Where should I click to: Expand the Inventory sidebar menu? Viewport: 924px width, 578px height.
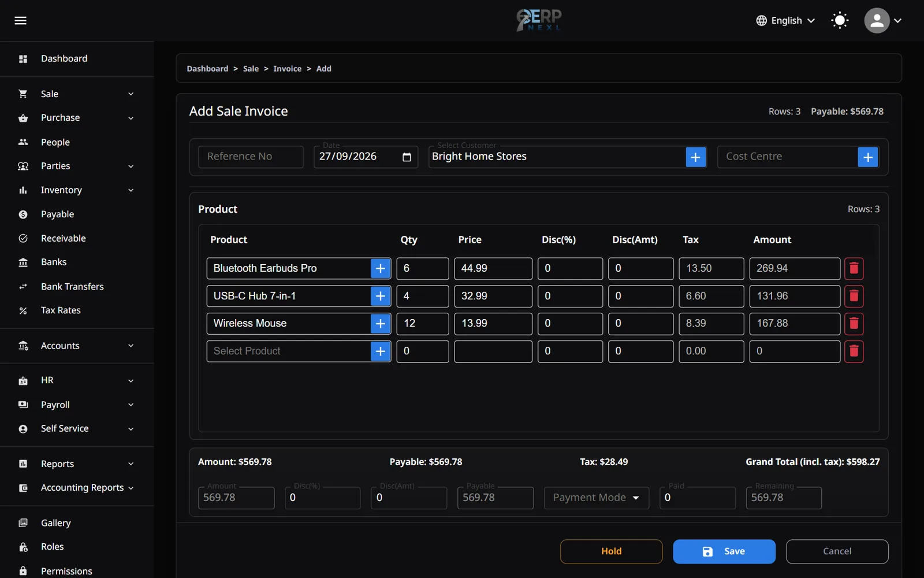[x=77, y=190]
